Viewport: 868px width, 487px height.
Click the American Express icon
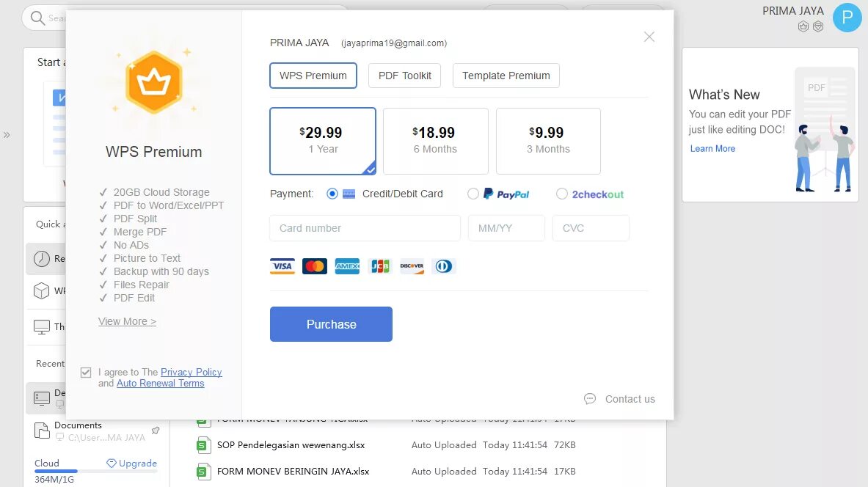pyautogui.click(x=347, y=266)
